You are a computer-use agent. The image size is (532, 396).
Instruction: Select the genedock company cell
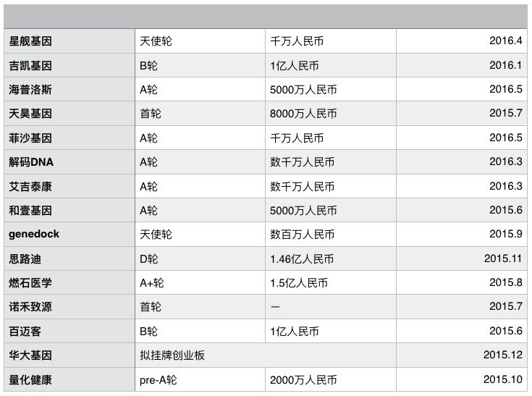69,235
